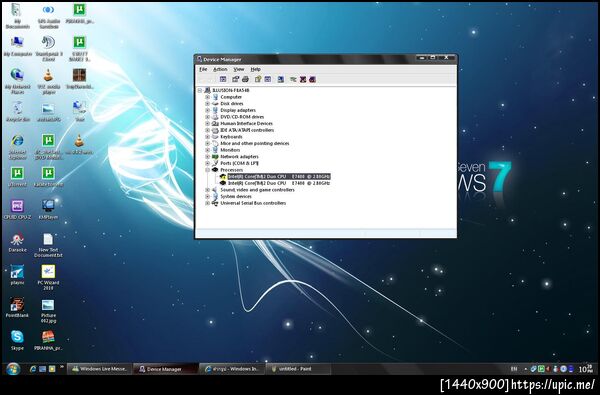Select New Text Document.txt on desktop

click(48, 245)
